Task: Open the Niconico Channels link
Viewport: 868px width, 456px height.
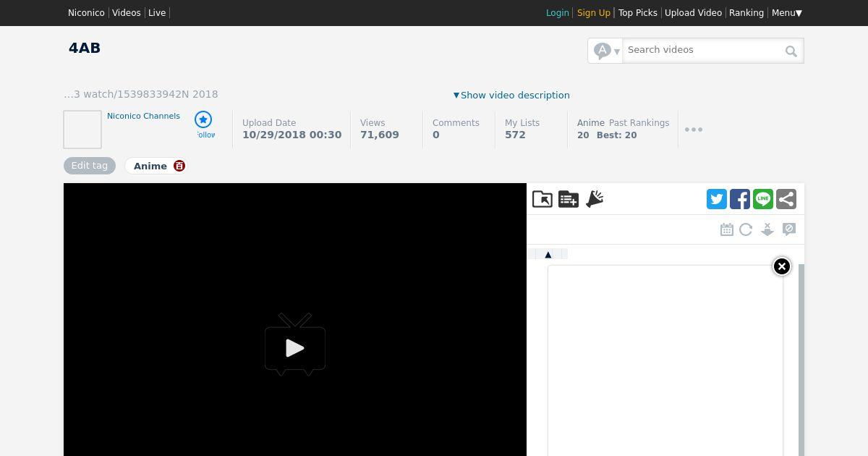Action: click(x=143, y=116)
